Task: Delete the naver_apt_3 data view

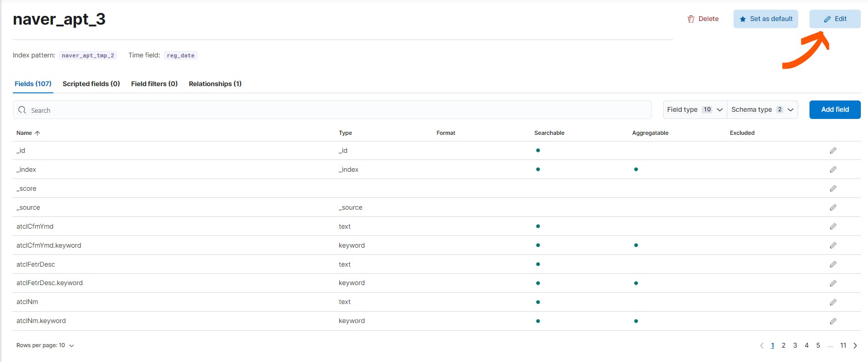Action: (x=703, y=19)
